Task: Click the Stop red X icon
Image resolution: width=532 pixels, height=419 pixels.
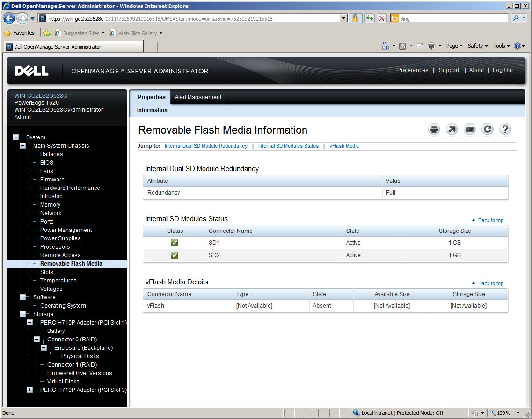Action: pos(382,18)
